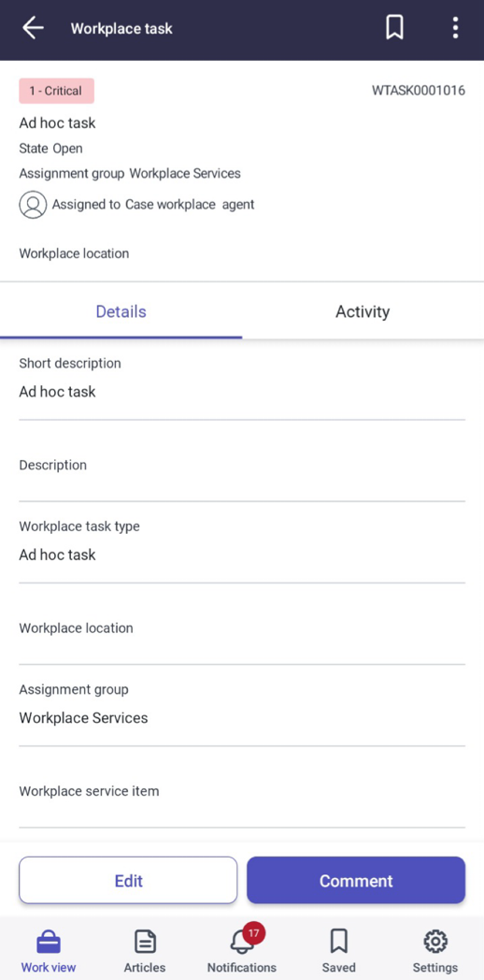Tap the Comment button
The width and height of the screenshot is (484, 980).
coord(356,880)
